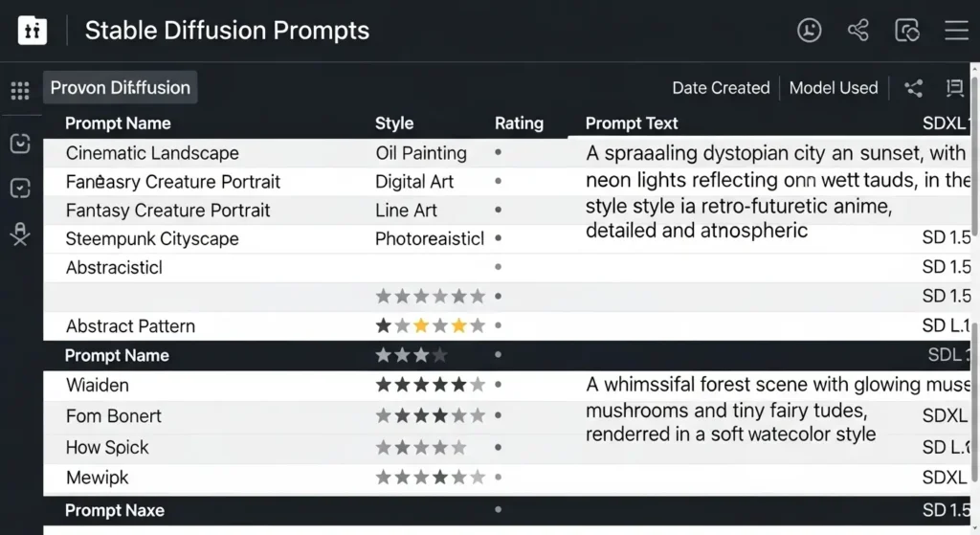Select the Provon Diffusion tab

[x=121, y=88]
